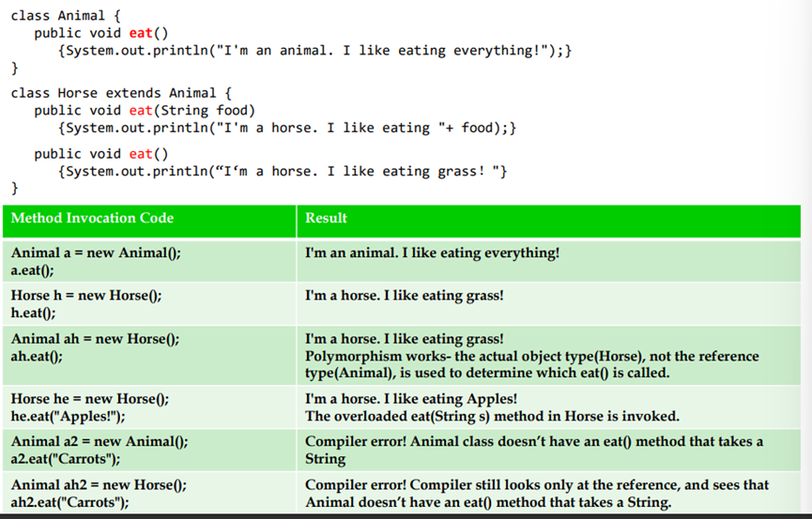Click the println line ending with '+ food'
Viewport: 812px width, 519px height.
[x=285, y=127]
